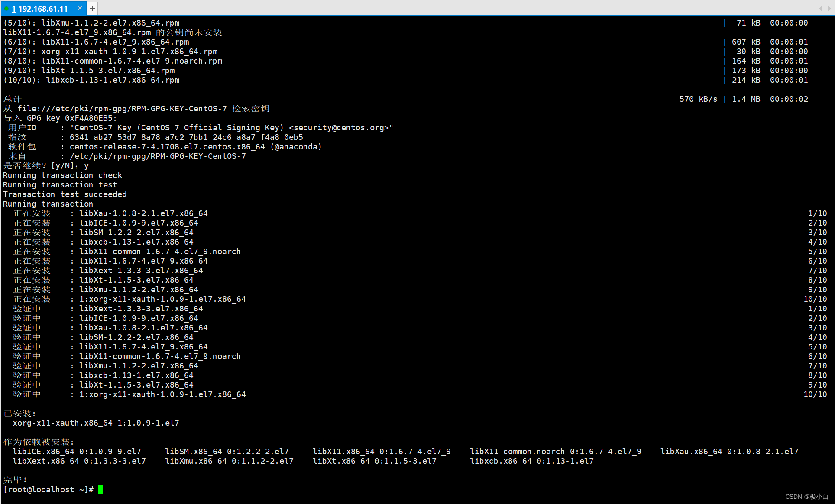Open a new session tab with plus button
The width and height of the screenshot is (835, 504).
[92, 8]
